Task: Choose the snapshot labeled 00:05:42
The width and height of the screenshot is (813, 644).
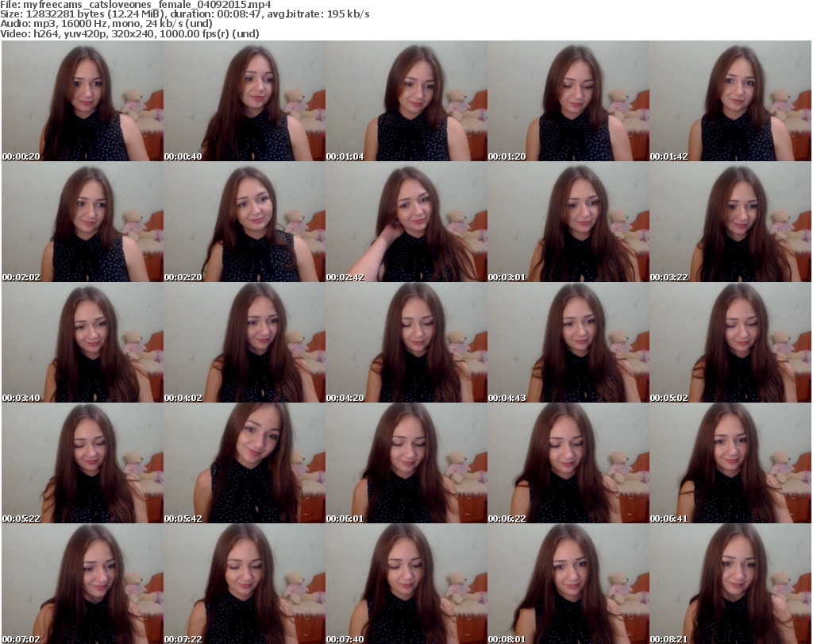Action: (245, 463)
